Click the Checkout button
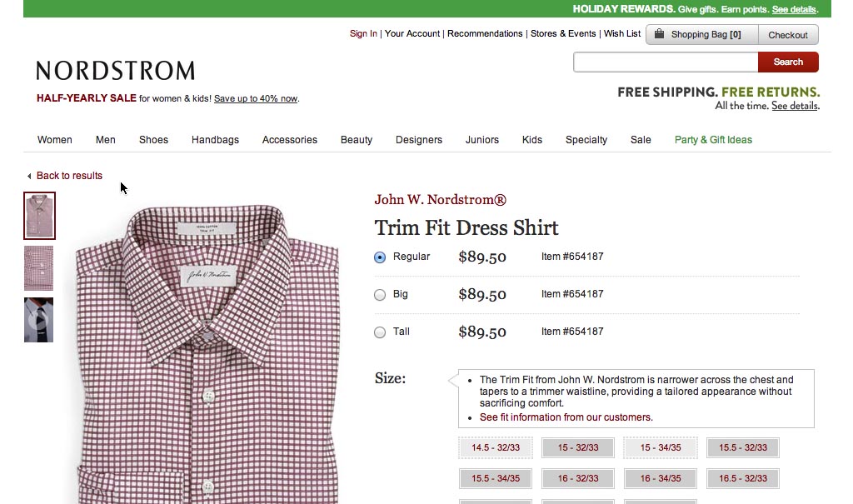Screen dimensions: 853x504 (788, 35)
